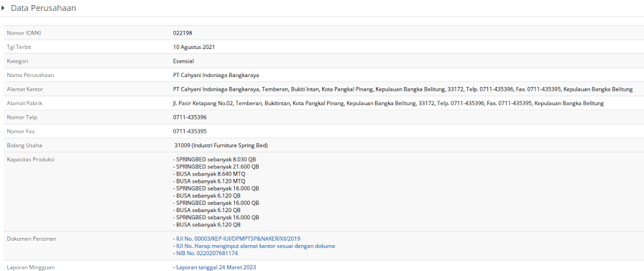The width and height of the screenshot is (644, 271).
Task: Click the Nama Perusahaan label
Action: tap(30, 75)
